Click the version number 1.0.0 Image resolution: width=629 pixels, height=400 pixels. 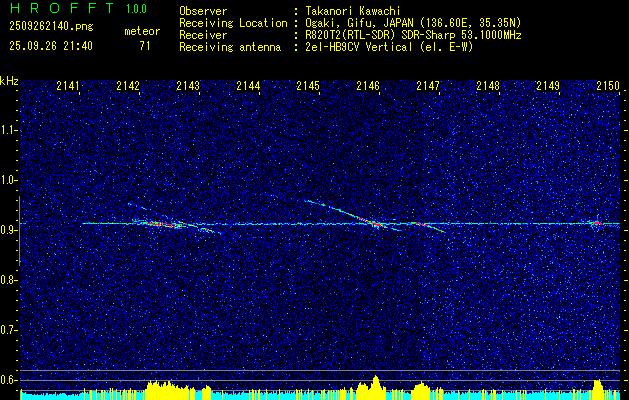tap(136, 8)
